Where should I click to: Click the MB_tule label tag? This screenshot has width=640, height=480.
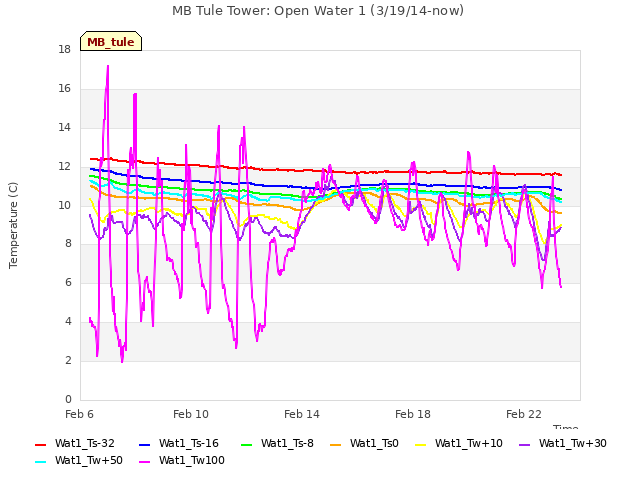point(111,41)
